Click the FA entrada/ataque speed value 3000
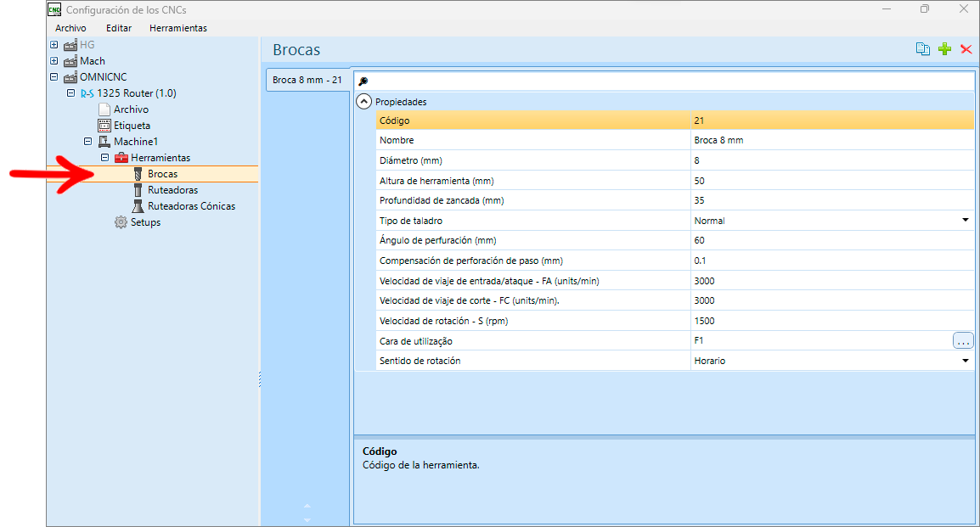The image size is (980, 527). (x=832, y=281)
